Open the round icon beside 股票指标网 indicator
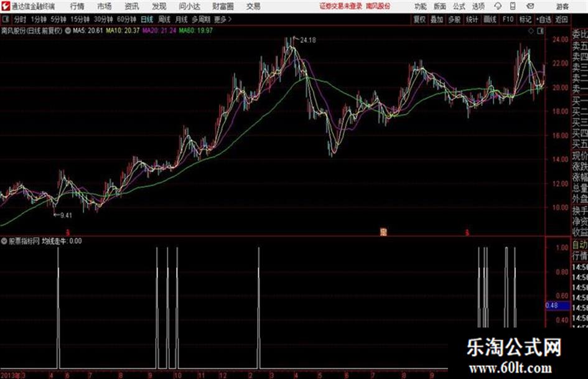This screenshot has width=588, height=379. click(x=4, y=241)
